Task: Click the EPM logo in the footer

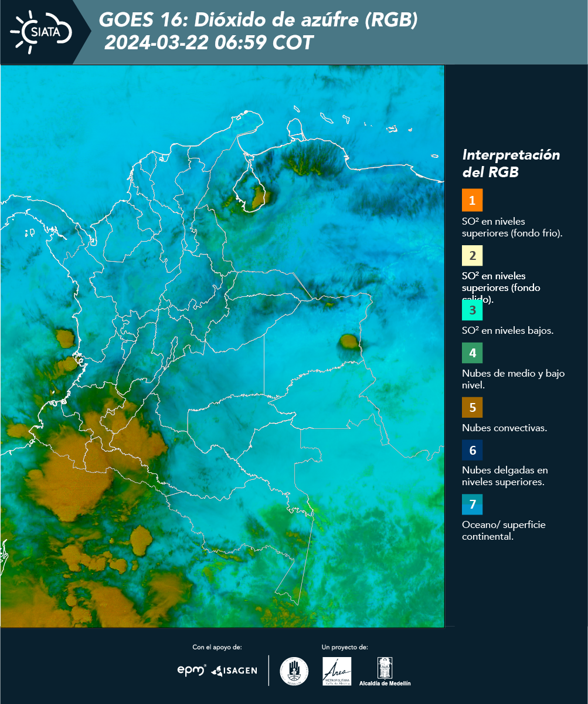Action: click(192, 670)
